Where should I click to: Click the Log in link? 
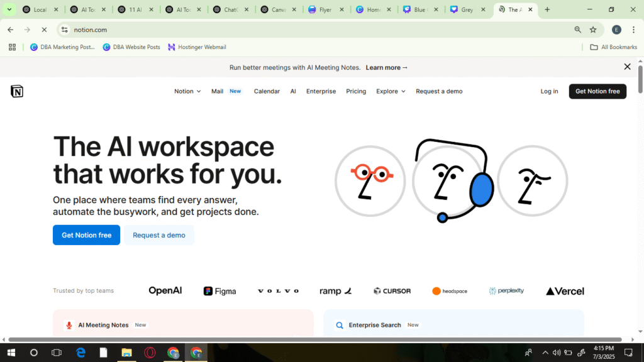[x=549, y=91]
